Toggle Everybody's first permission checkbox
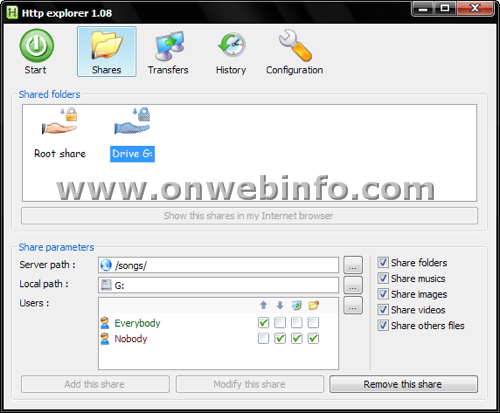 pos(263,323)
